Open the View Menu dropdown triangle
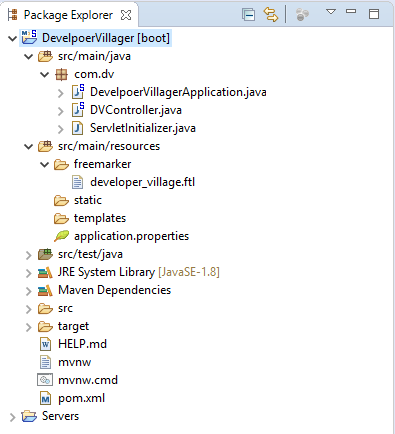The image size is (395, 434). pyautogui.click(x=331, y=12)
